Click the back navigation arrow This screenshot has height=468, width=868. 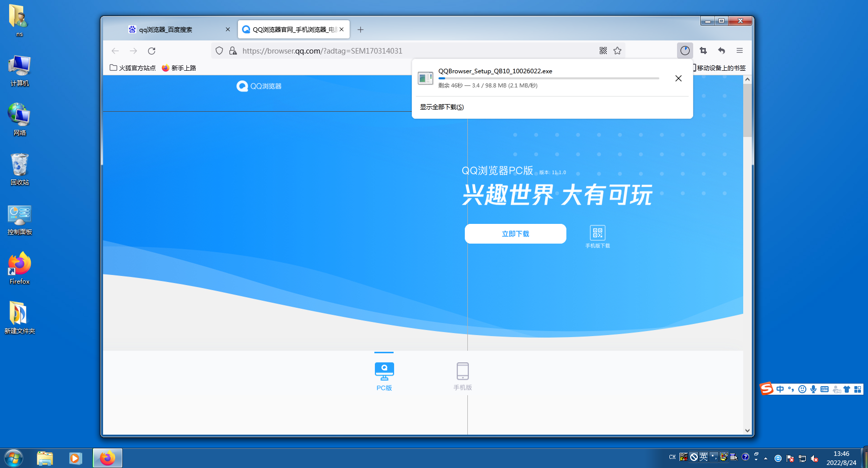pos(115,51)
